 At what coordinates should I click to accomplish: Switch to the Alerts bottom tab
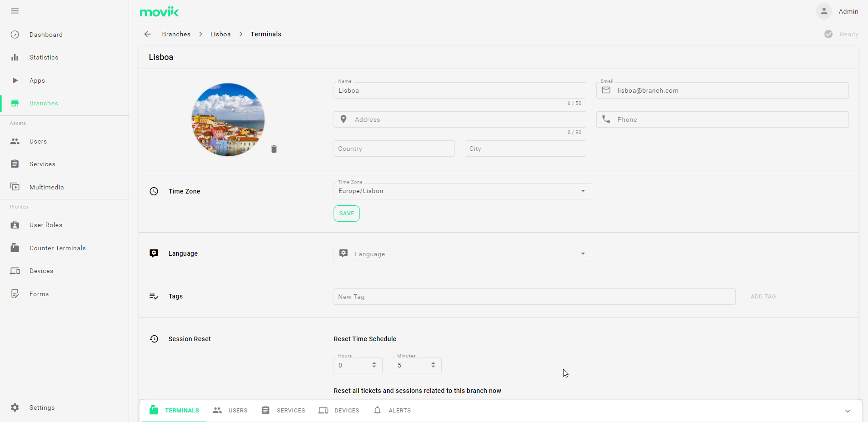tap(392, 411)
